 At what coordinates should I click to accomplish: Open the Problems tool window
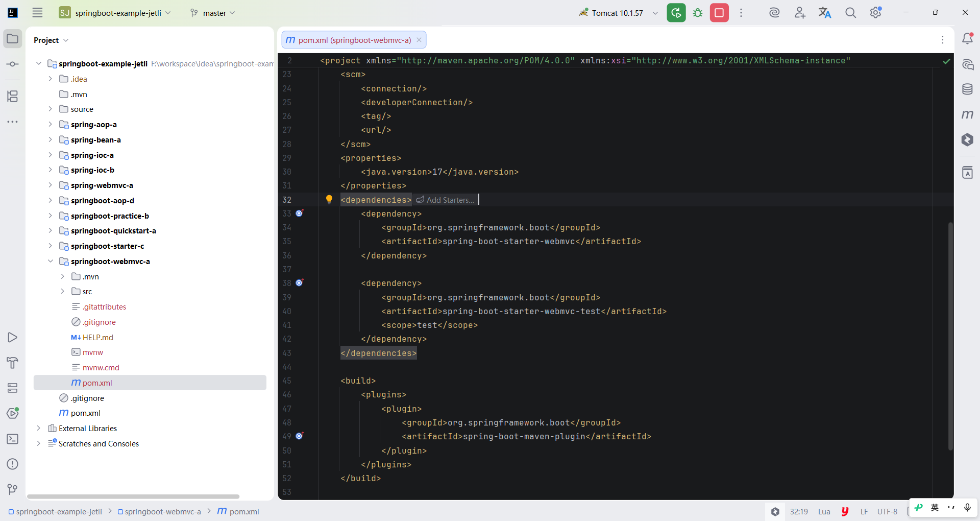click(x=13, y=464)
